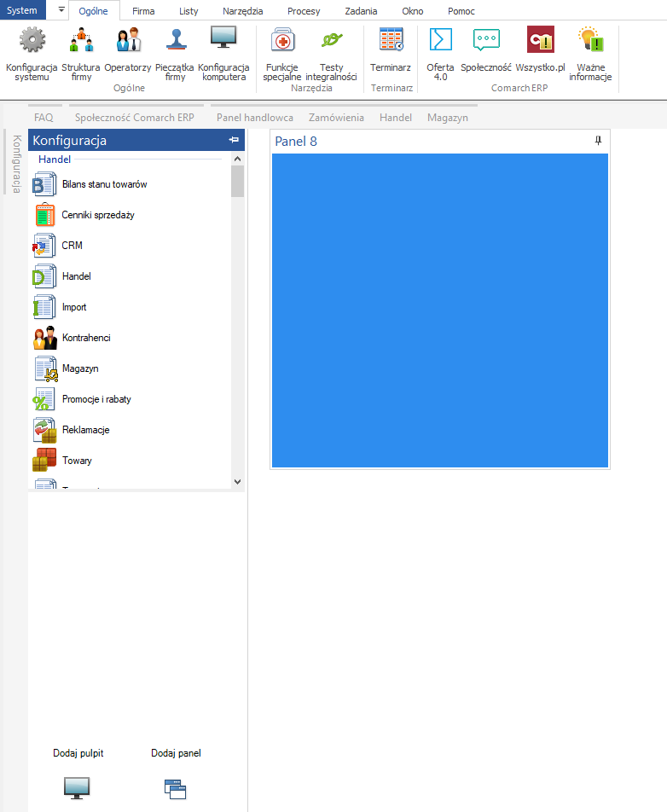Click the blue Panel 8 content area
This screenshot has width=667, height=812.
click(x=440, y=310)
